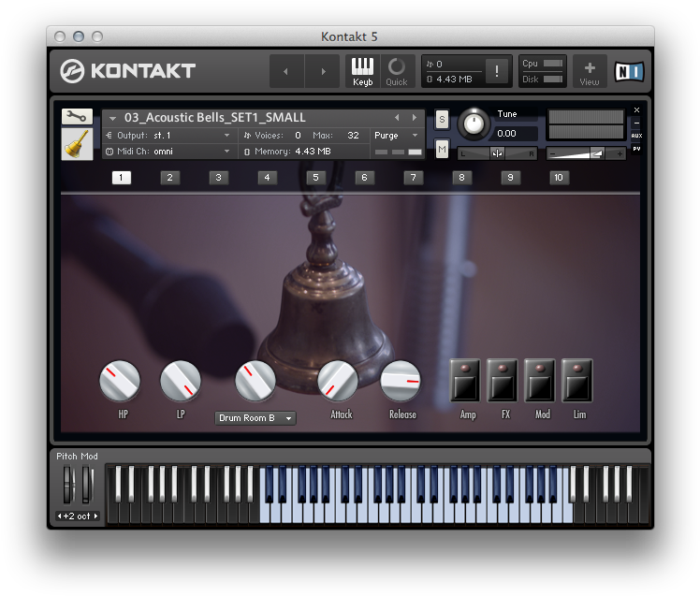Image resolution: width=700 pixels, height=596 pixels.
Task: Click the instrument name 03_Acoustic Bells_SET1_SMALL
Action: tap(214, 117)
